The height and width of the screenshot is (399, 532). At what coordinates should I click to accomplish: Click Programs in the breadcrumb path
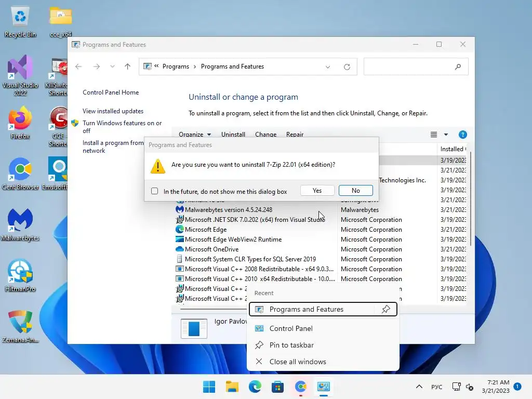point(176,66)
